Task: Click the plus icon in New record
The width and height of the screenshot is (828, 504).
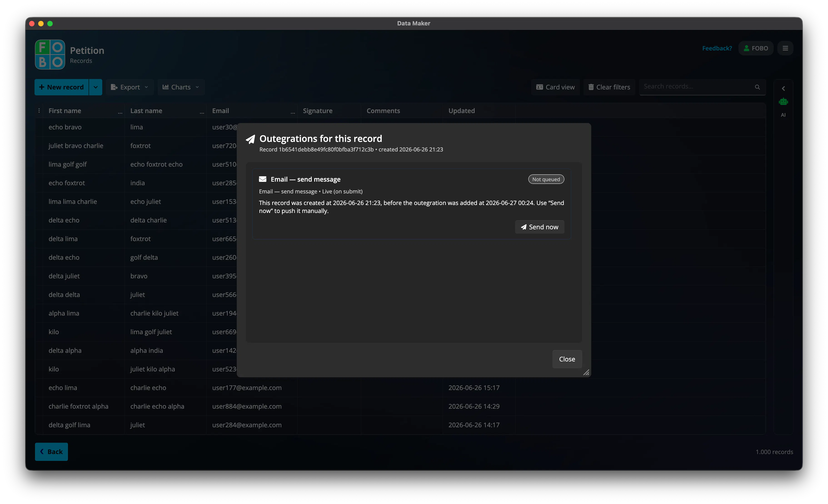Action: click(x=42, y=87)
